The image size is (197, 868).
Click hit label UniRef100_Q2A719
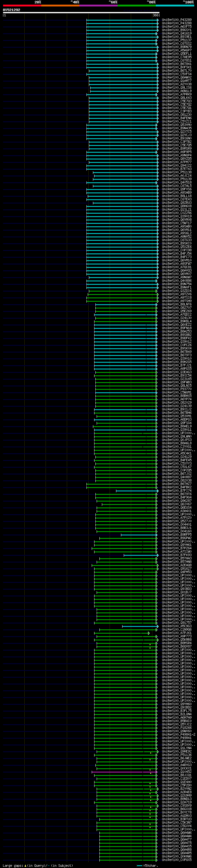coord(176,802)
